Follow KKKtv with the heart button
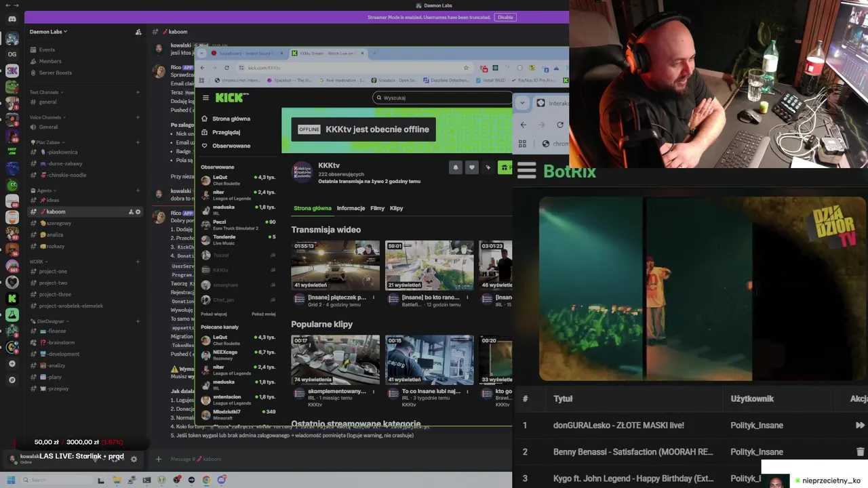 472,167
